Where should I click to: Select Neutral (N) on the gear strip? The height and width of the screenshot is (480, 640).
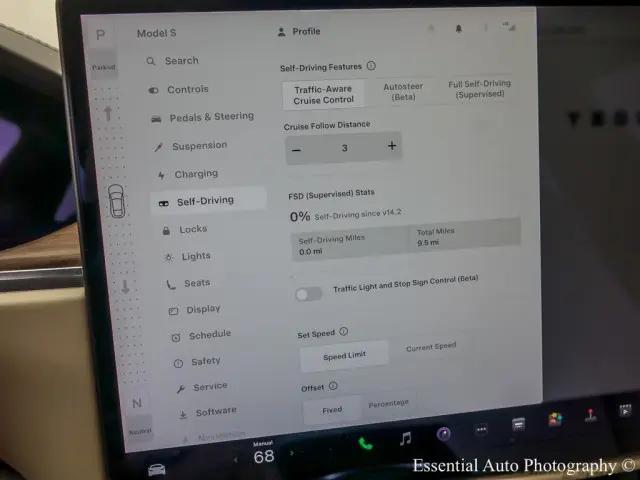pos(137,403)
